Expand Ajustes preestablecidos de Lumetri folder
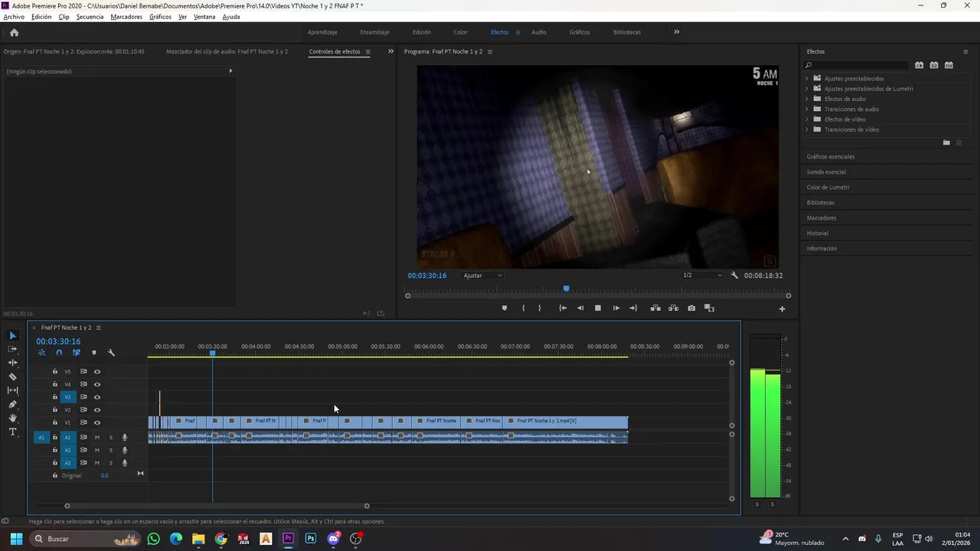This screenshot has height=551, width=980. pos(806,89)
